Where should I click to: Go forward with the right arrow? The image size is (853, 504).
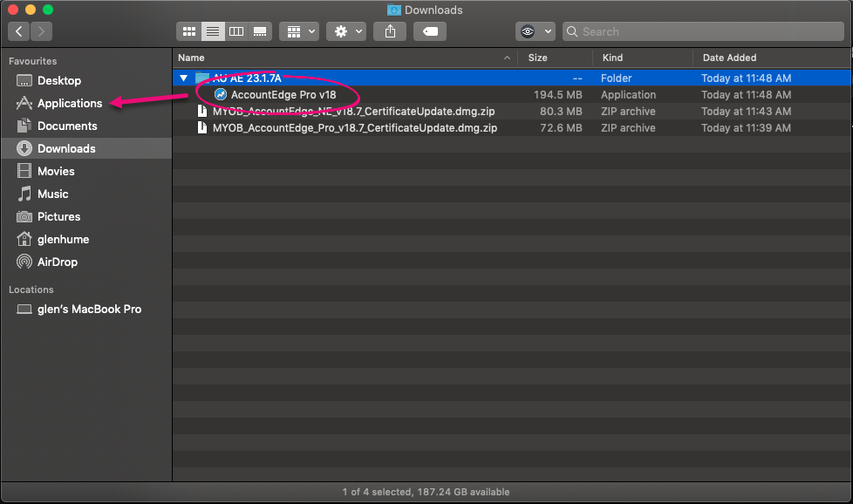(x=41, y=31)
